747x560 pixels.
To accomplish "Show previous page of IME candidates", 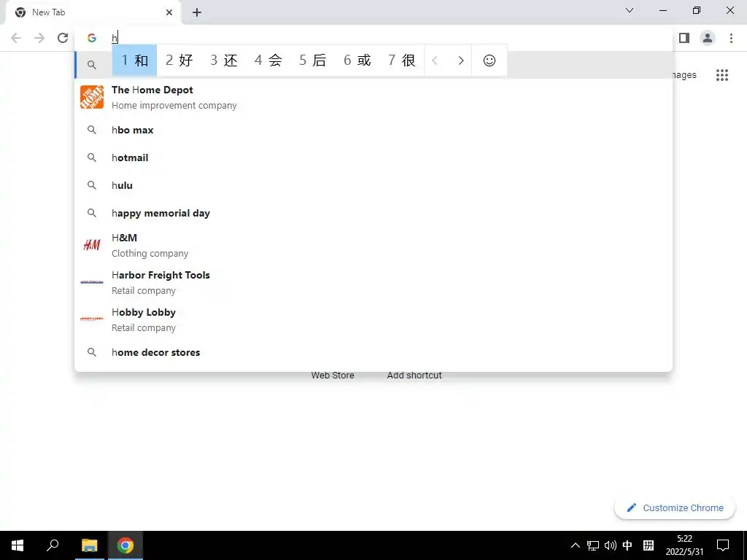I will click(x=435, y=61).
